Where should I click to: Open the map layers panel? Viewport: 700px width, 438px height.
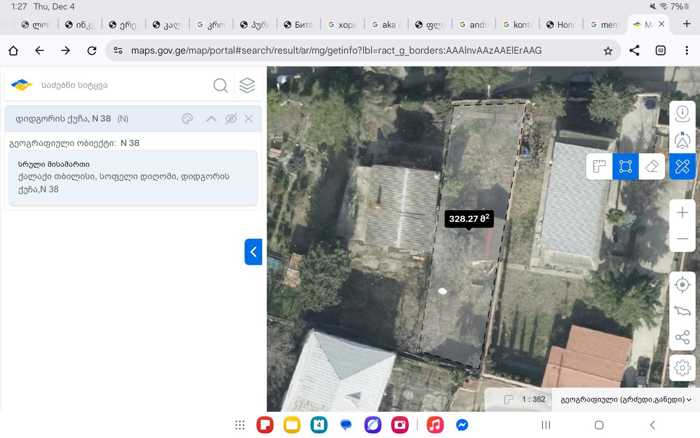coord(247,86)
